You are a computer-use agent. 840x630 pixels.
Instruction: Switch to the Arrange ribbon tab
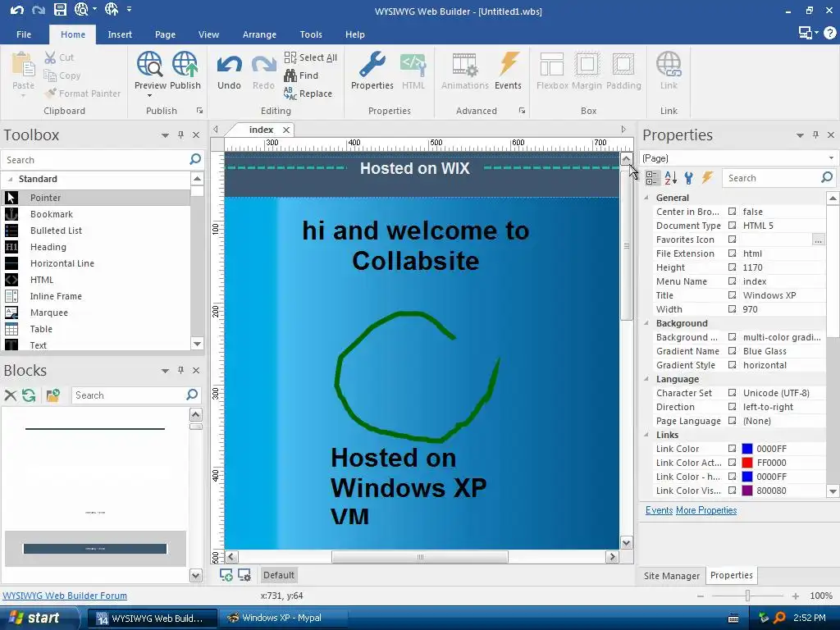(259, 34)
